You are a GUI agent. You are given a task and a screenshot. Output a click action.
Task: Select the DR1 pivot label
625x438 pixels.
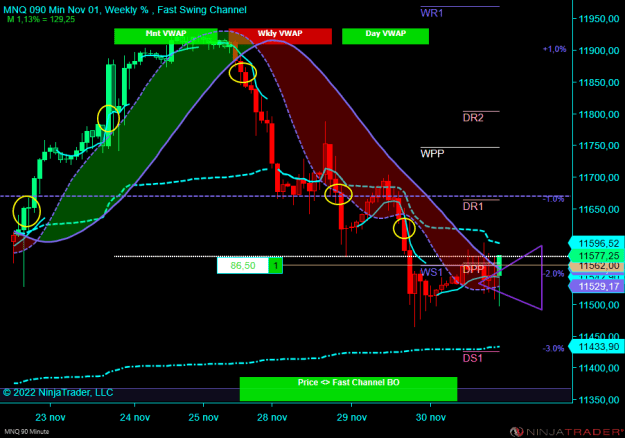(x=473, y=206)
